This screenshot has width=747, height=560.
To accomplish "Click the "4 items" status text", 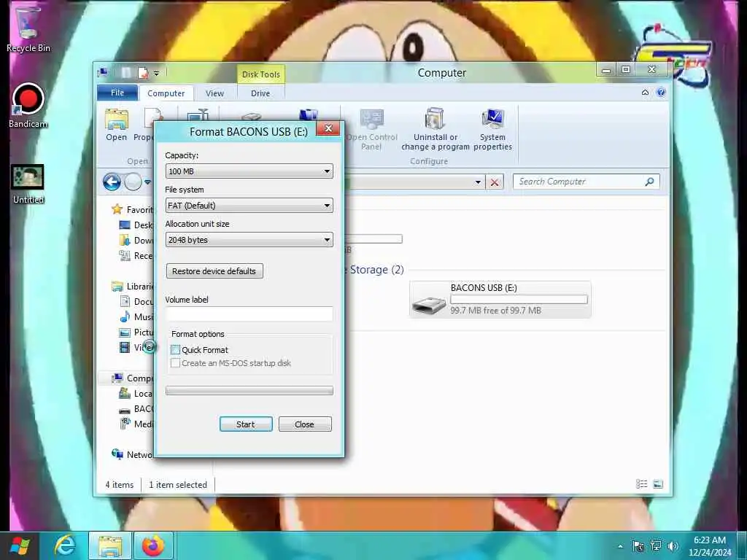I will (x=119, y=484).
